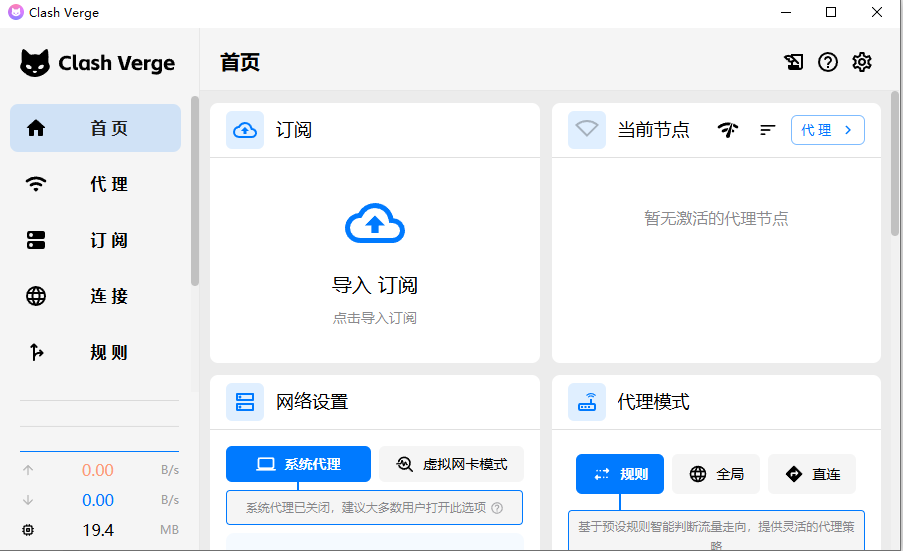Click the Clash Verge cat logo
903x551 pixels.
point(35,63)
